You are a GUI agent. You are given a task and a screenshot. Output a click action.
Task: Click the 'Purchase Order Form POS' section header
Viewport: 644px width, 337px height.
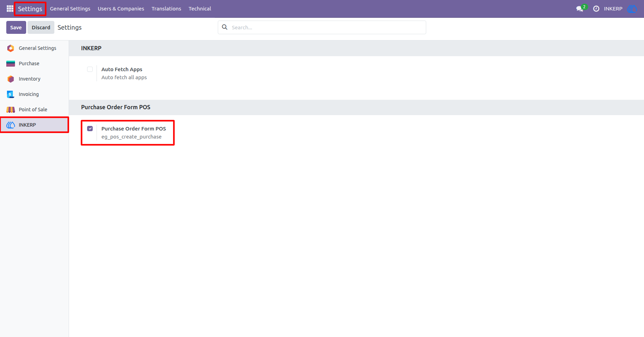[116, 107]
